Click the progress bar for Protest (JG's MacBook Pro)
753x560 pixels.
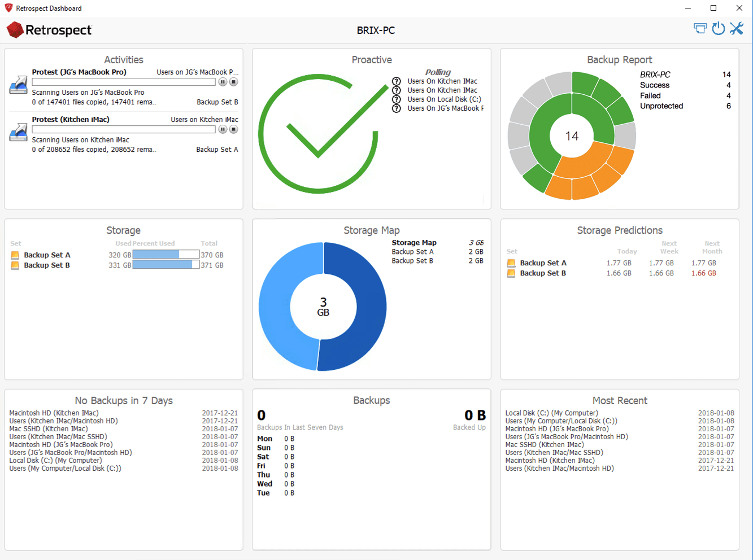(x=124, y=82)
